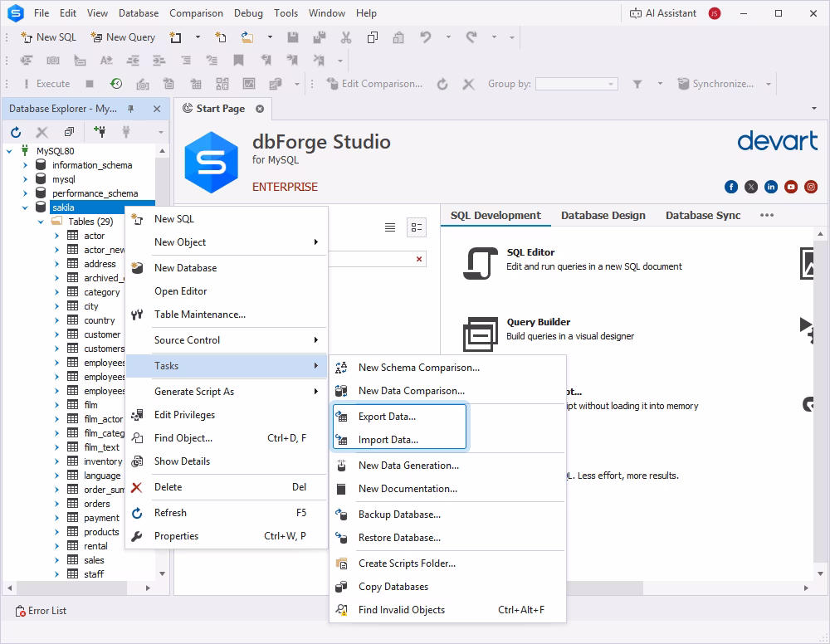Click the Cut scissors icon in toolbar
Screen dimensions: 830x644
click(x=346, y=37)
